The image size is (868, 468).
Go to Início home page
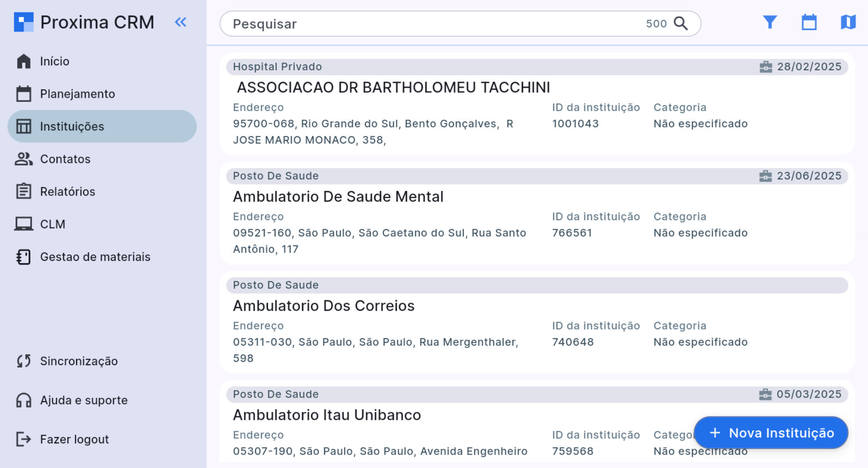point(54,61)
